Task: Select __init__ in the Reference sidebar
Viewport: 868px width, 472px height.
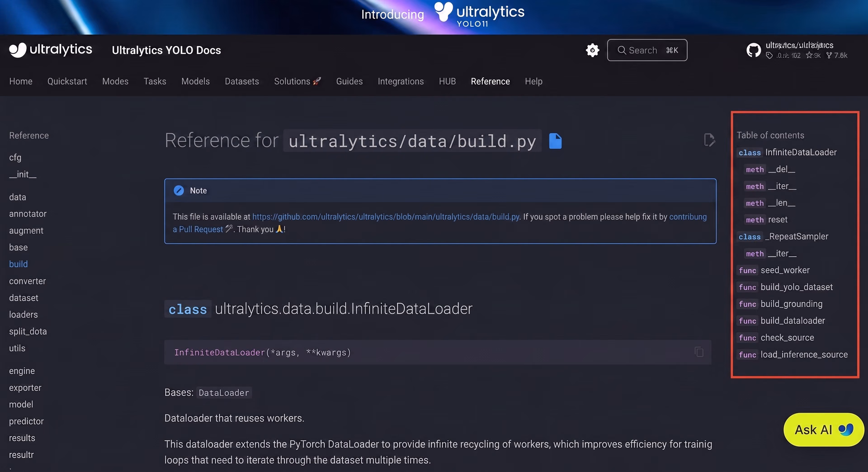Action: point(23,174)
